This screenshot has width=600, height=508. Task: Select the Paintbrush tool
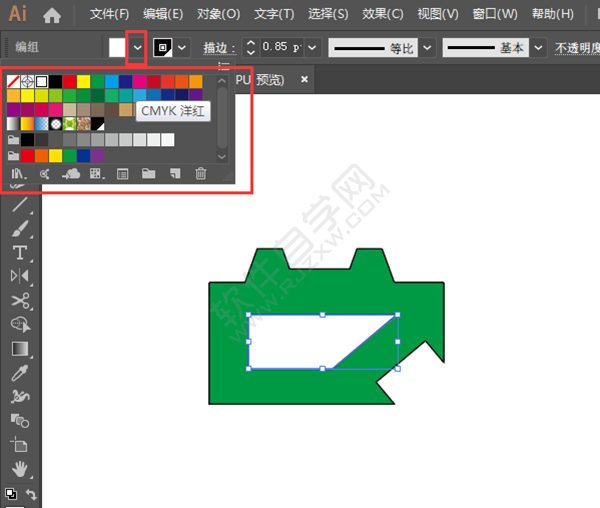[x=20, y=229]
